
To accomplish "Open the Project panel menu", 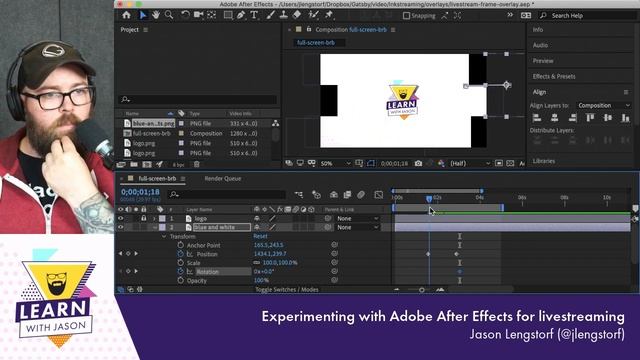I will (x=145, y=30).
